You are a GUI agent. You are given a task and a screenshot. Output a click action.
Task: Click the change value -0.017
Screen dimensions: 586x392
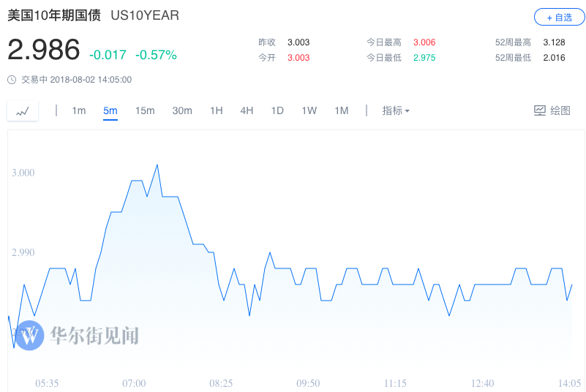click(108, 55)
